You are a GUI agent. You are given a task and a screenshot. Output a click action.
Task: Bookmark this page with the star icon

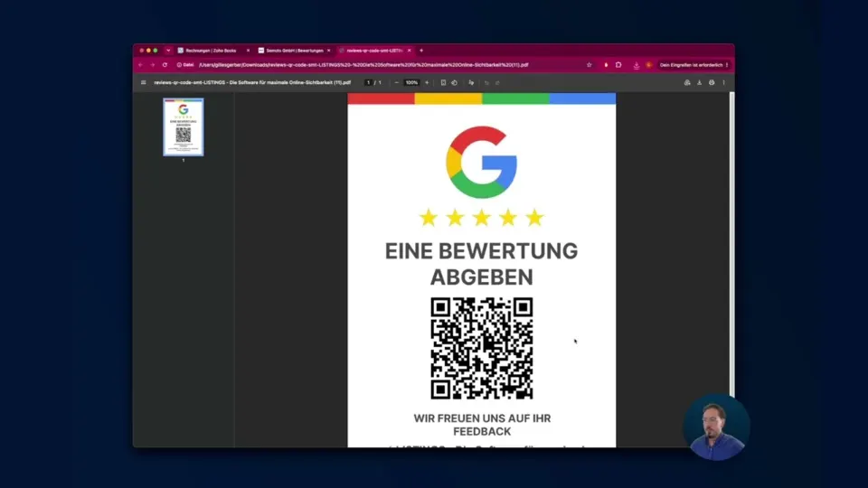[x=589, y=65]
